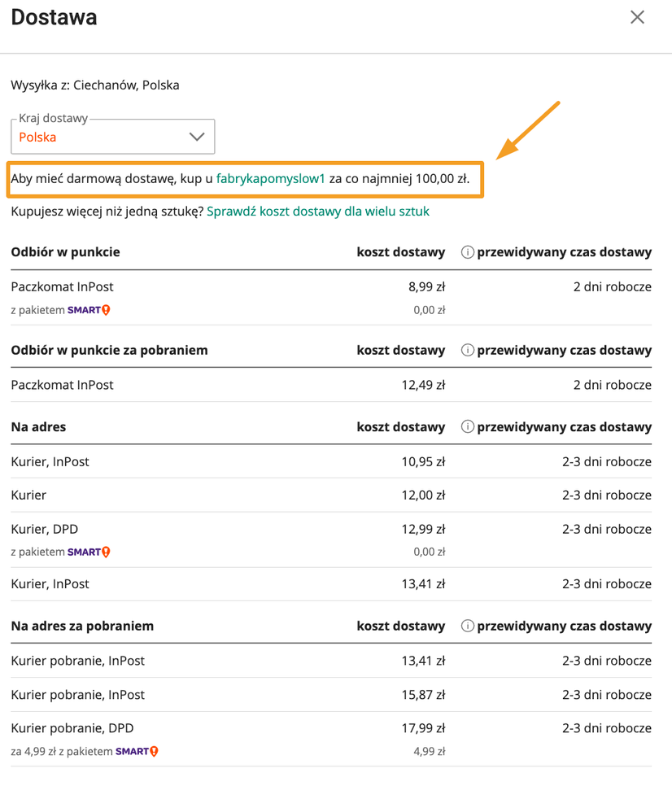Select the Kurier, InPost row priced 10,95 zł
Viewport: 672px width, 812px height.
coord(50,461)
